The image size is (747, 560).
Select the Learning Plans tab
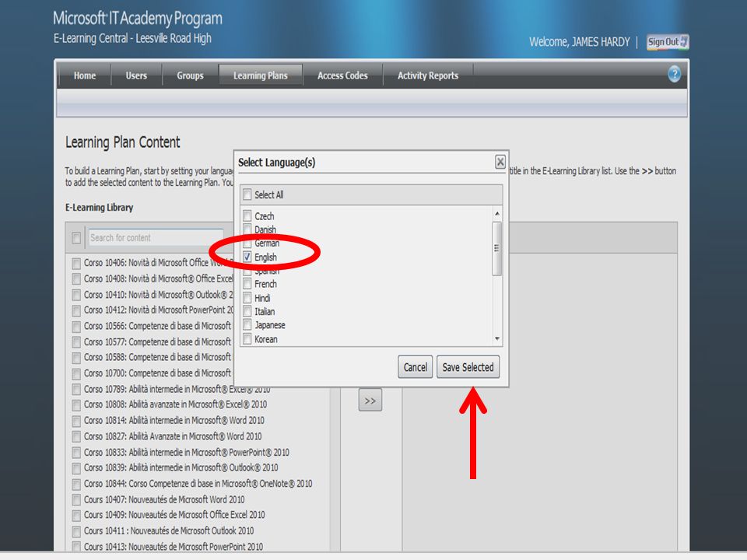pos(261,75)
